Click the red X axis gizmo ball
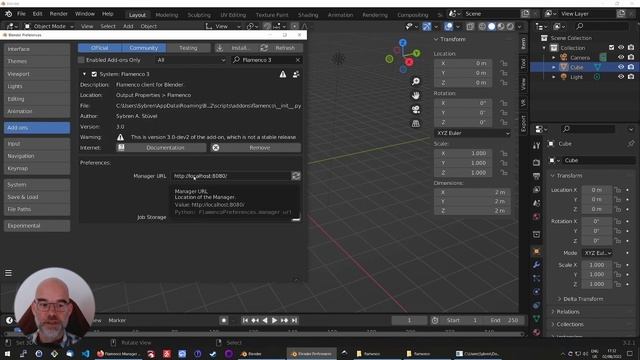640x360 pixels. [x=409, y=62]
